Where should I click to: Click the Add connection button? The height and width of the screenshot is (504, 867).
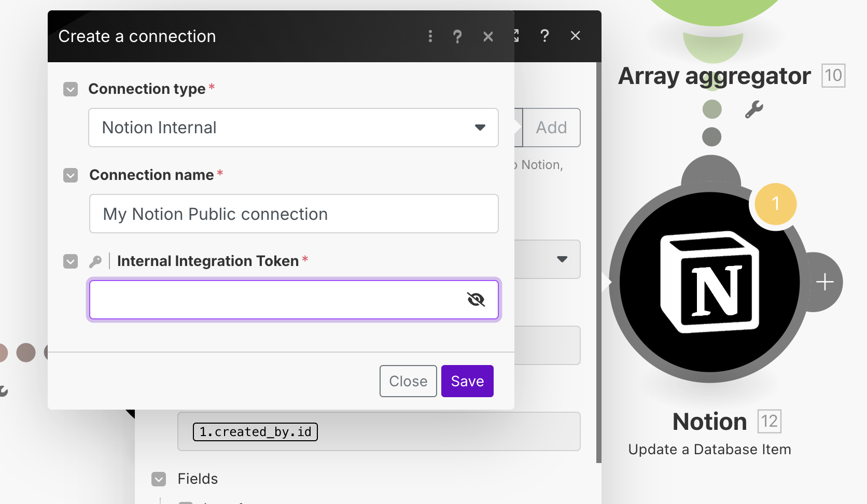click(x=552, y=128)
